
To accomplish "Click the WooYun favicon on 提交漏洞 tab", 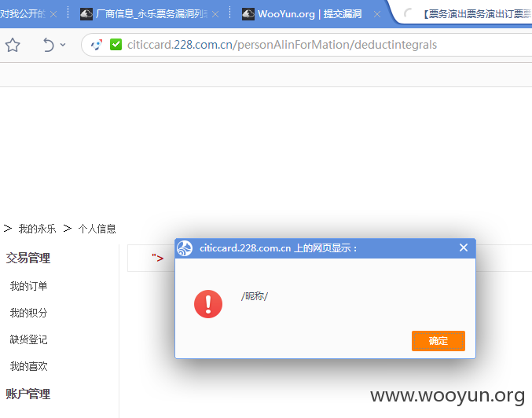I will [248, 14].
